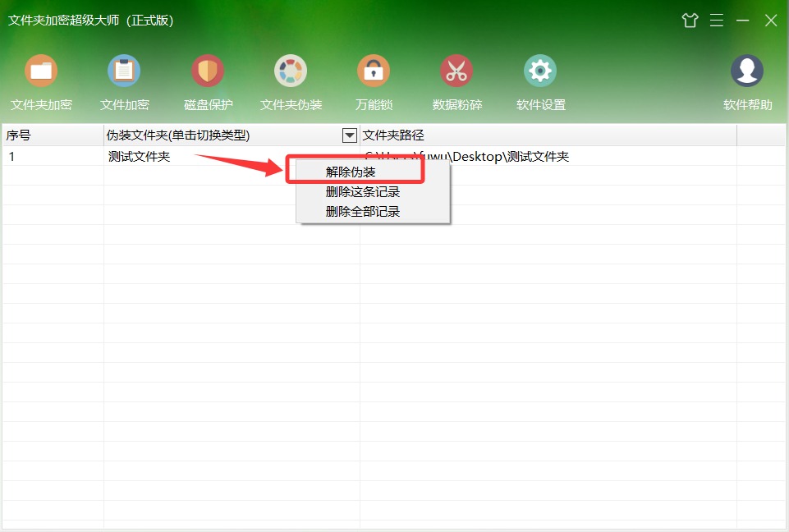
Task: Minimize the application window
Action: (743, 21)
